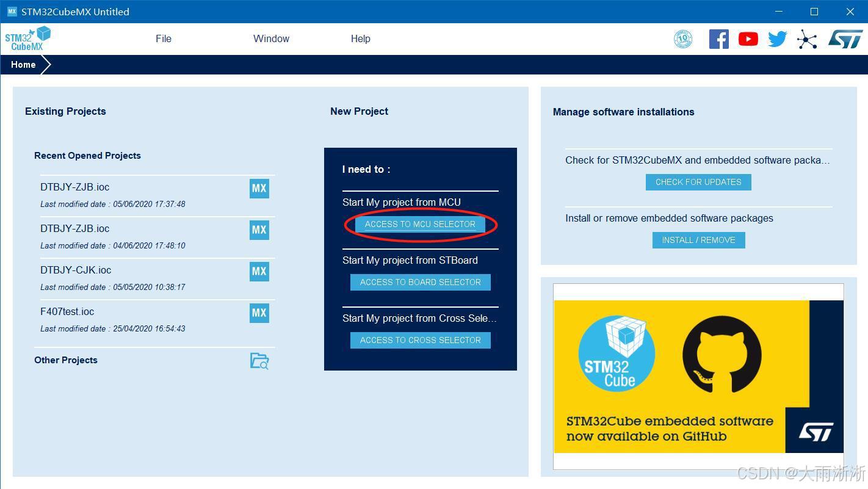The height and width of the screenshot is (489, 868).
Task: Open the MX icon for DTBJY-ZJB.ioc dated 04/06/2020
Action: [x=259, y=230]
